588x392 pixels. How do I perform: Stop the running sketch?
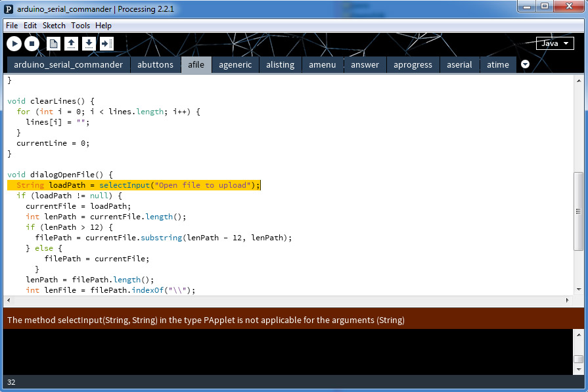(32, 44)
